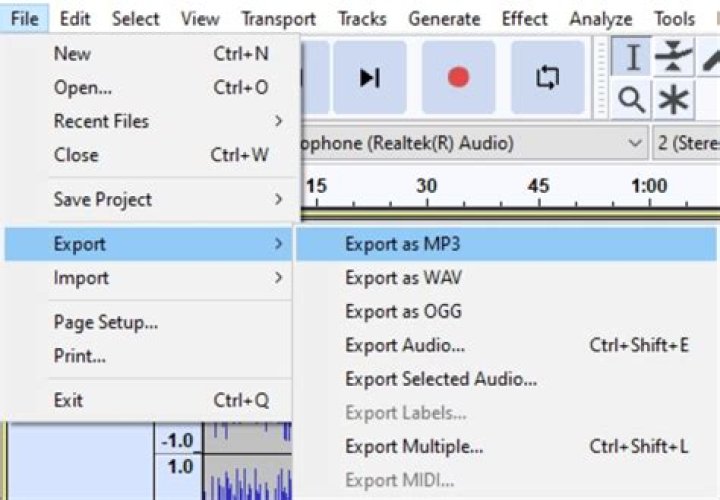The height and width of the screenshot is (500, 720).
Task: Select Export Multiple... option
Action: [x=506, y=446]
